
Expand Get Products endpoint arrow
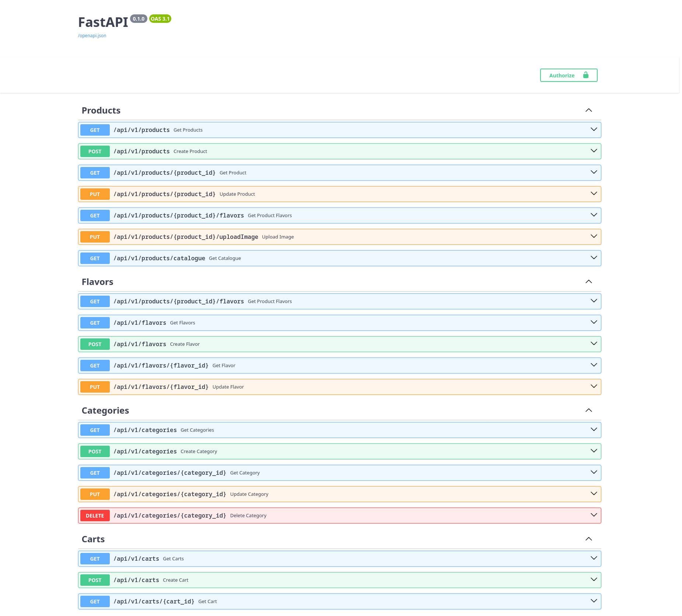[594, 129]
